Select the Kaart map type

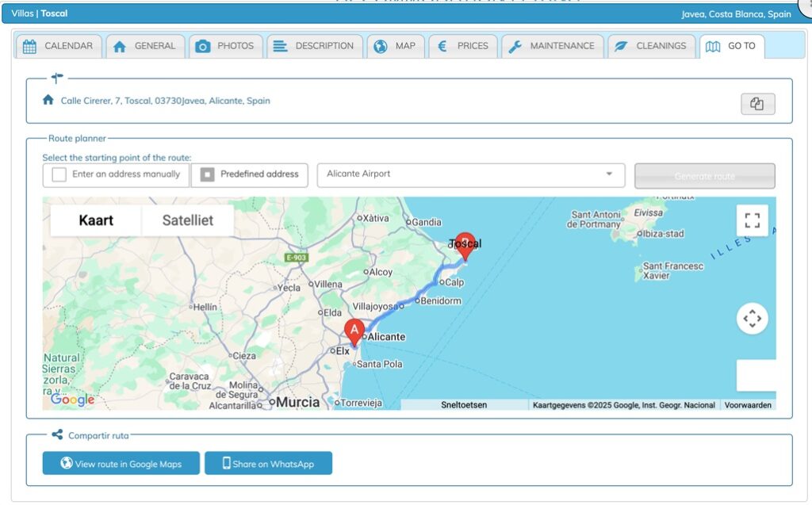pyautogui.click(x=96, y=220)
